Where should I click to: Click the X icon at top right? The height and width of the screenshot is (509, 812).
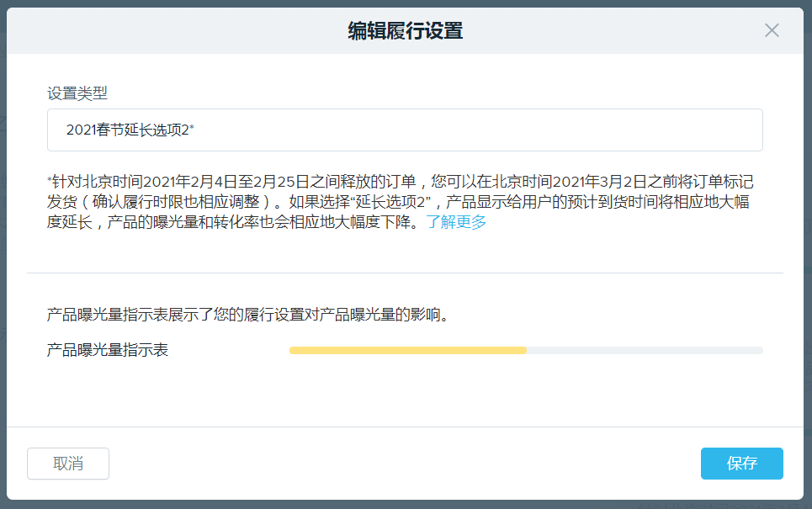click(772, 30)
